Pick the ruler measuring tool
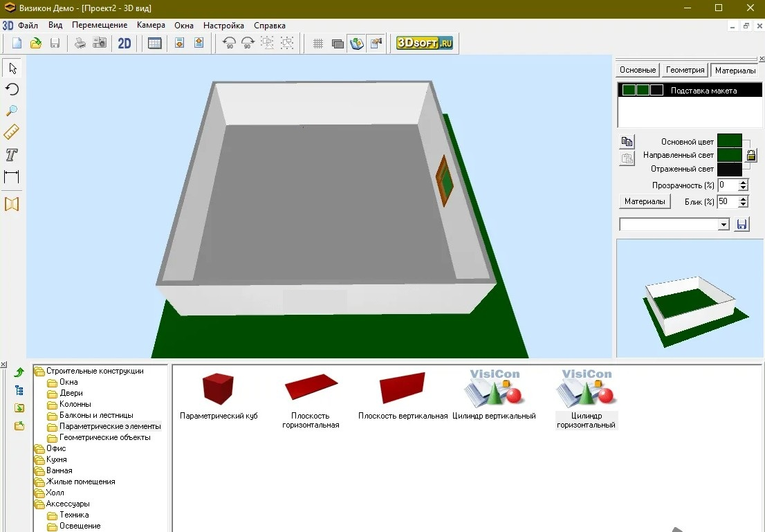 (x=12, y=132)
